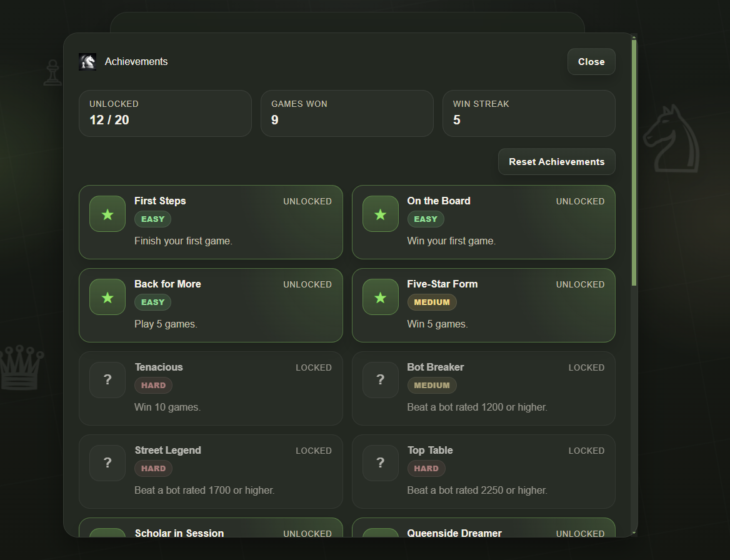Click the star icon on Five-Star Form
This screenshot has width=730, height=560.
coord(380,297)
